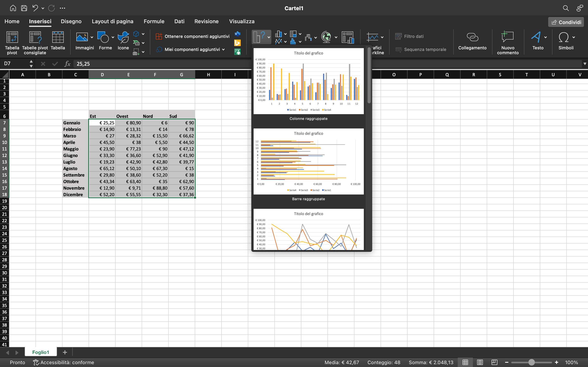Choose the Colonne raggruppate chart preview
The height and width of the screenshot is (367, 588).
point(308,80)
